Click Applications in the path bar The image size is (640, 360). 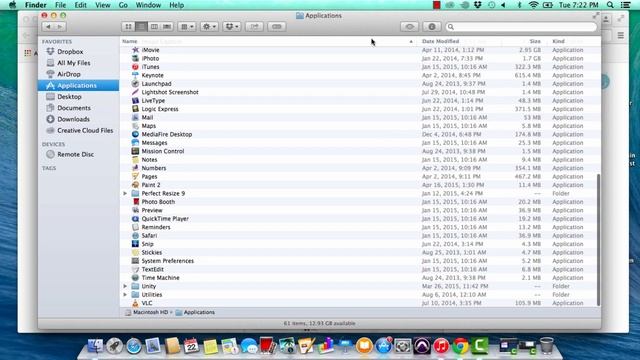coord(195,312)
